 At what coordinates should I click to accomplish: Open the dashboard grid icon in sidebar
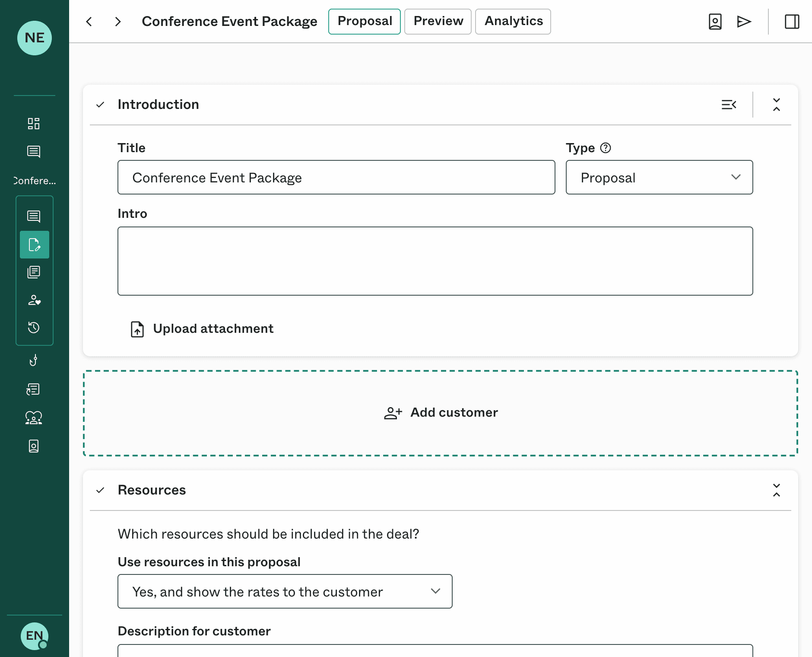(x=34, y=124)
